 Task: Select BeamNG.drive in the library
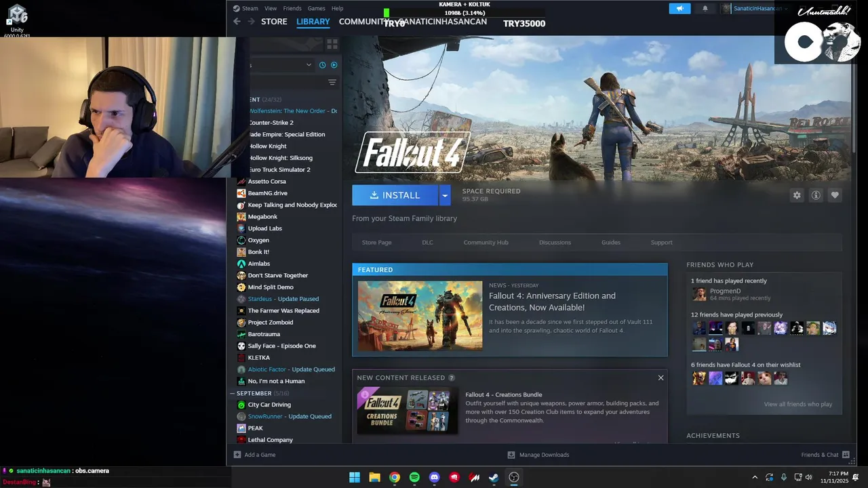267,193
